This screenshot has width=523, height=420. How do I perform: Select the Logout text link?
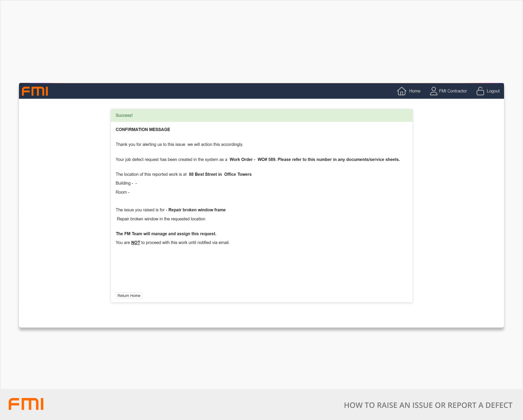tap(493, 91)
